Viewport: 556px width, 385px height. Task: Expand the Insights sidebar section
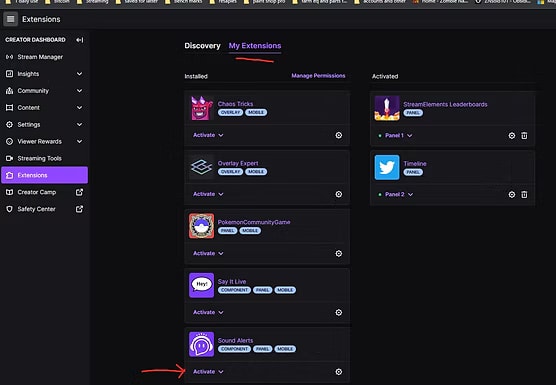pyautogui.click(x=44, y=74)
